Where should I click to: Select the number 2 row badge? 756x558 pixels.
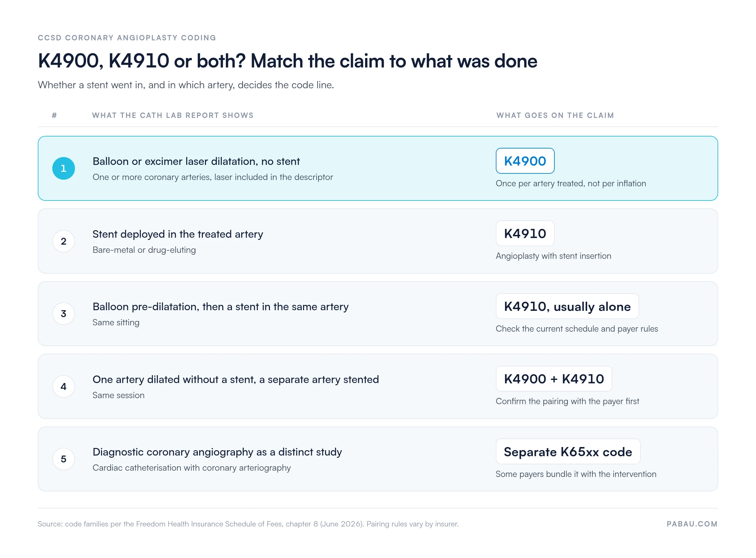coord(63,241)
